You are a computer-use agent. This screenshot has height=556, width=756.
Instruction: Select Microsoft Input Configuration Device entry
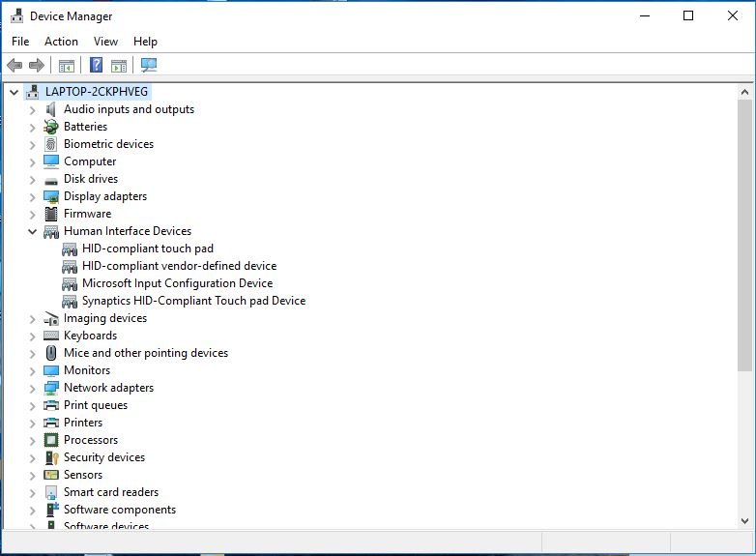tap(177, 283)
